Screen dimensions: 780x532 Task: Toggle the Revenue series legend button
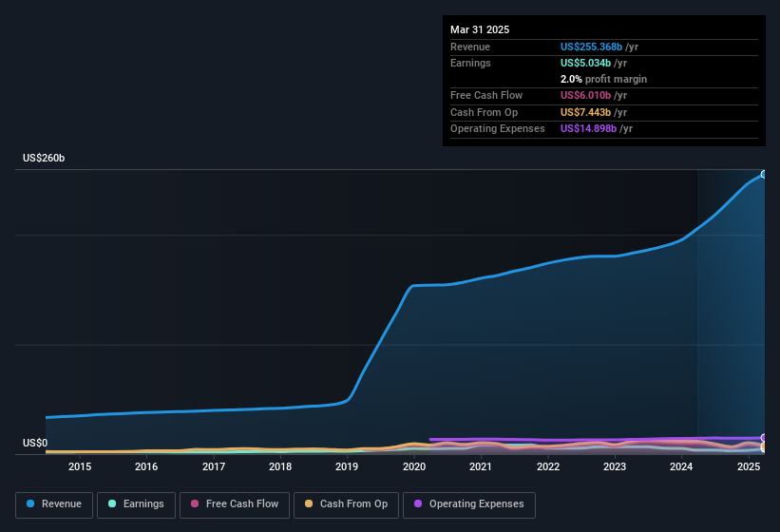pyautogui.click(x=54, y=505)
